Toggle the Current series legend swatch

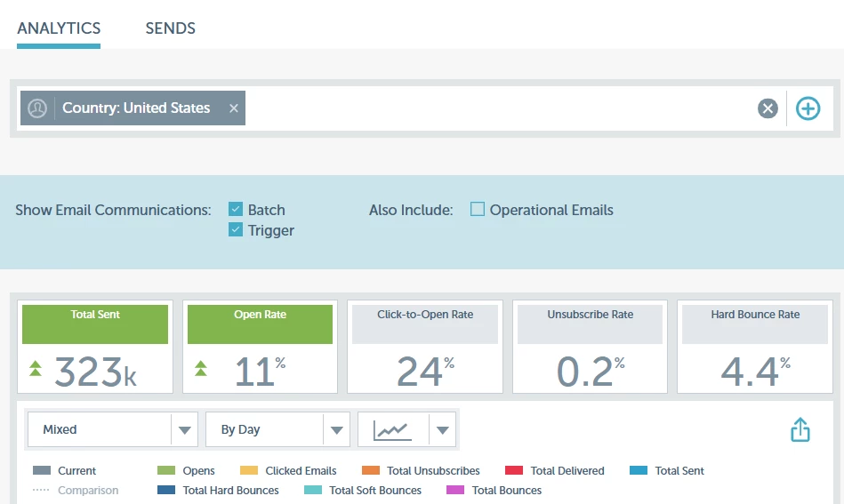[42, 470]
